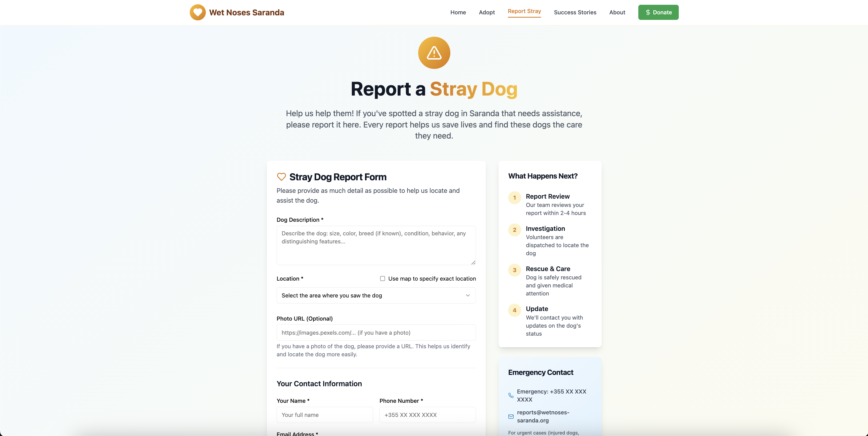Click the chevron arrow in Location select

tap(468, 295)
